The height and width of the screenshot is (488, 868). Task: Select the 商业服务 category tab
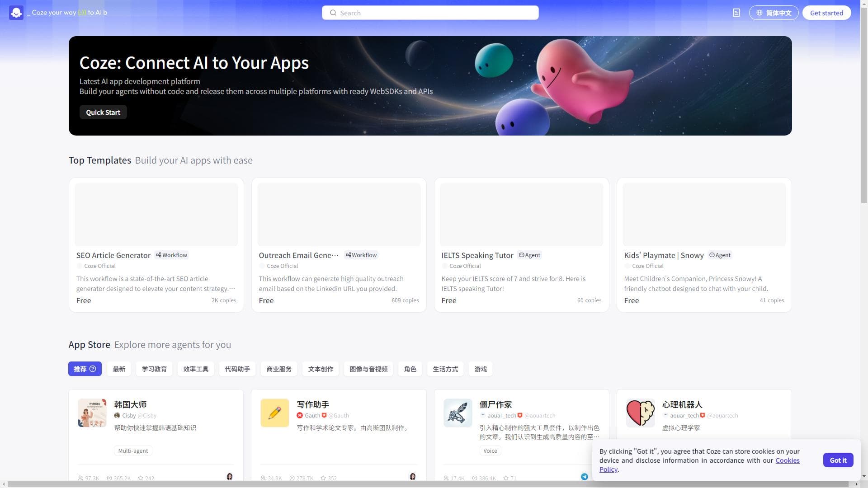(279, 369)
